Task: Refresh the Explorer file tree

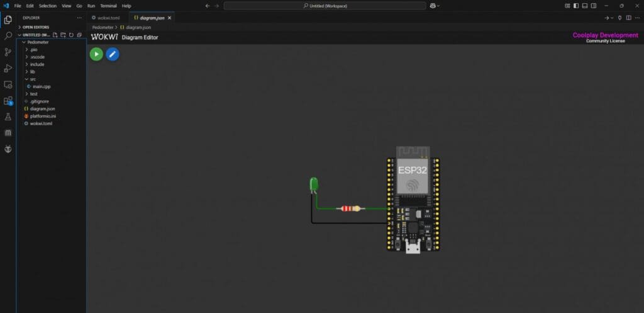Action: 71,35
